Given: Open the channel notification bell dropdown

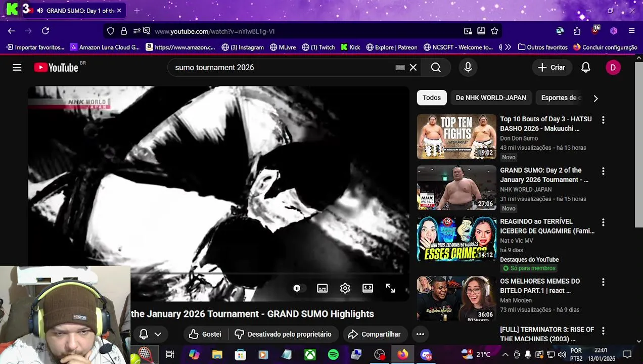Looking at the screenshot, I should point(150,334).
